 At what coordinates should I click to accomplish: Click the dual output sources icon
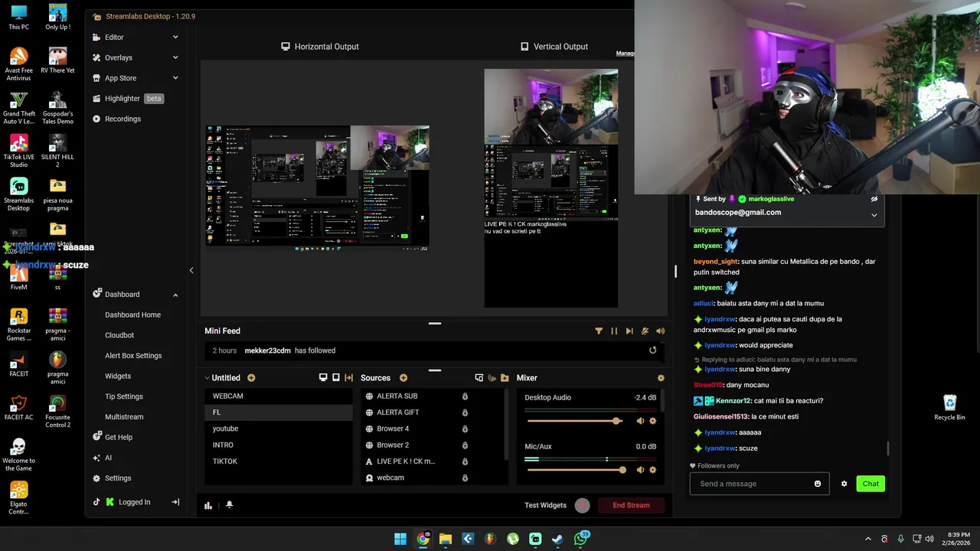pyautogui.click(x=479, y=378)
